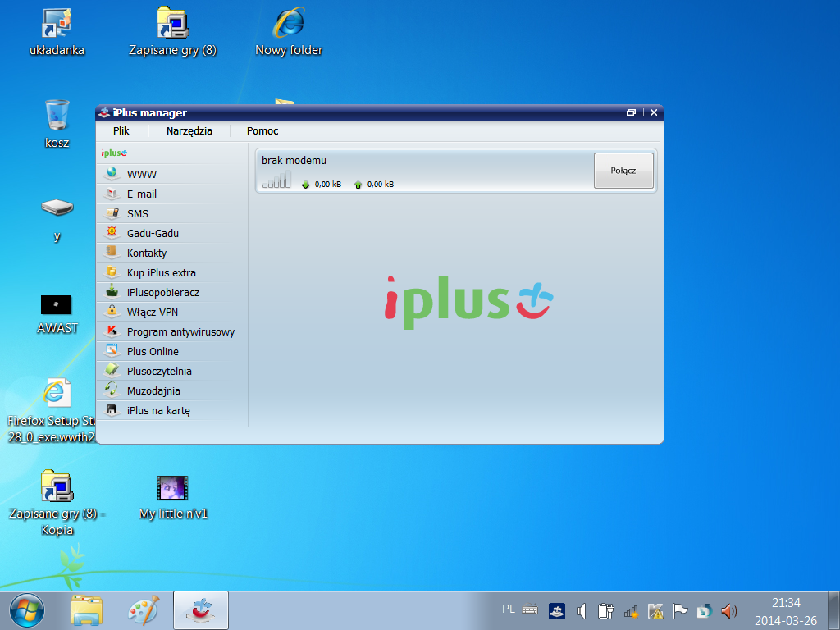
Task: Click the small iplus logo above sidebar
Action: tap(114, 153)
